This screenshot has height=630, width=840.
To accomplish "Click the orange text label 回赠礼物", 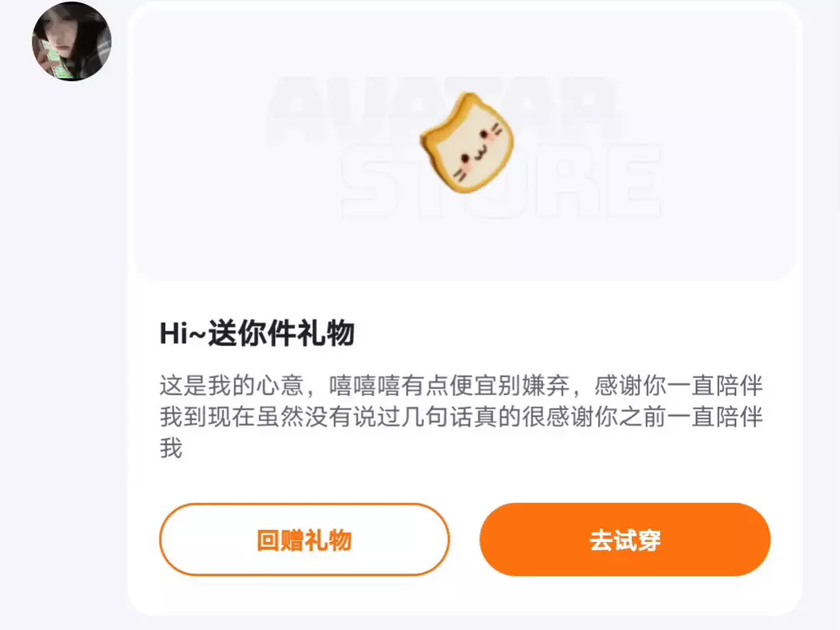I will tap(304, 540).
